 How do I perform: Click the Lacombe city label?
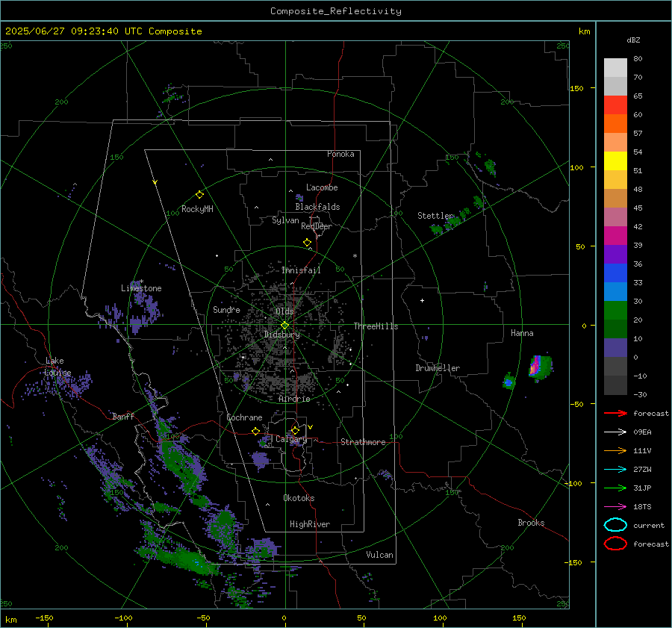click(322, 187)
